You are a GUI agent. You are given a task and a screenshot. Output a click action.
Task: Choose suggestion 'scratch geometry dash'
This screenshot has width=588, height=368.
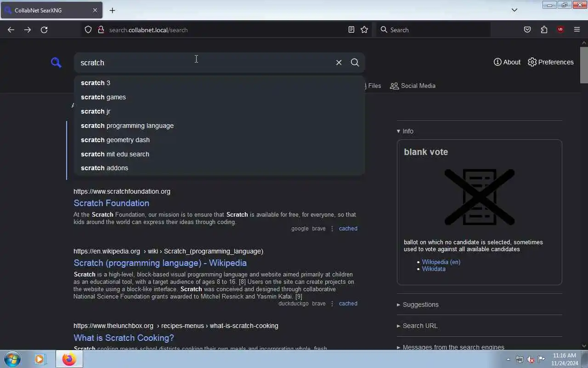(219, 140)
